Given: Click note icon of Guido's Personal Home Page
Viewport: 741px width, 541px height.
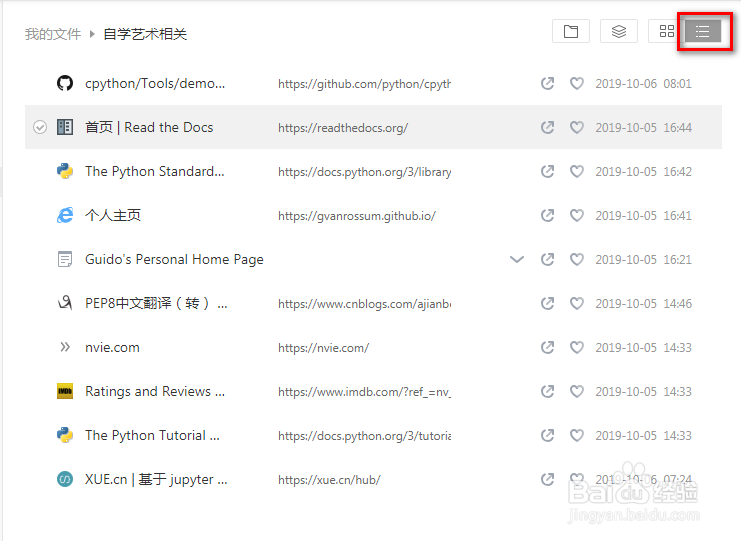Looking at the screenshot, I should coord(65,259).
